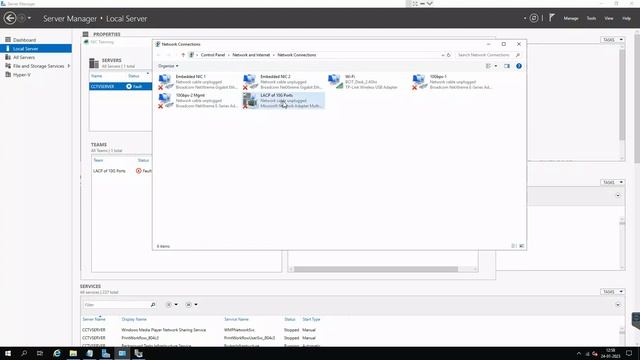Image resolution: width=640 pixels, height=360 pixels.
Task: Open the View menu
Action: [609, 18]
